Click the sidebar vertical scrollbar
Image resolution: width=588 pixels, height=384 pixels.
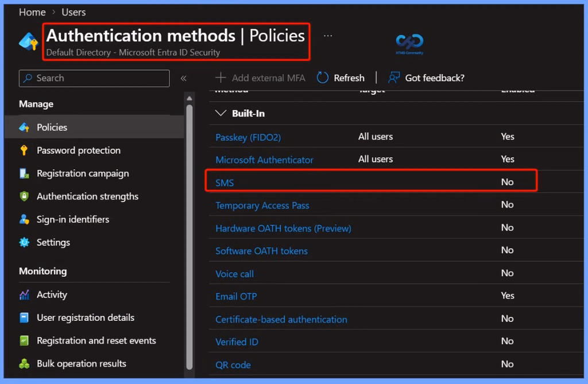pyautogui.click(x=189, y=236)
